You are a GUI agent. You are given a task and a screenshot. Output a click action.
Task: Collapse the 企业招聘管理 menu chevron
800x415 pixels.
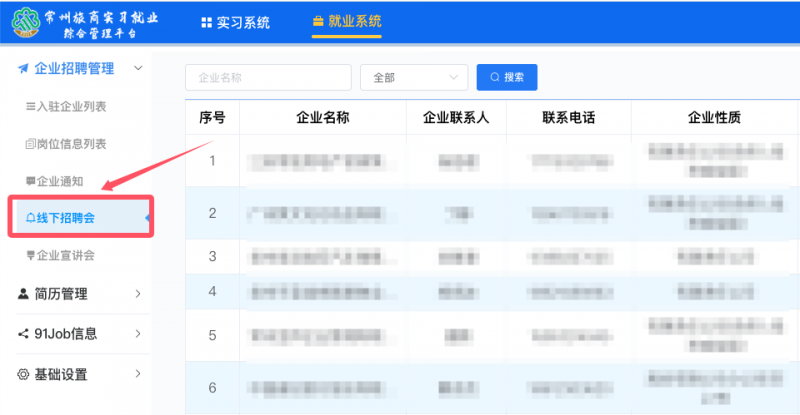138,68
